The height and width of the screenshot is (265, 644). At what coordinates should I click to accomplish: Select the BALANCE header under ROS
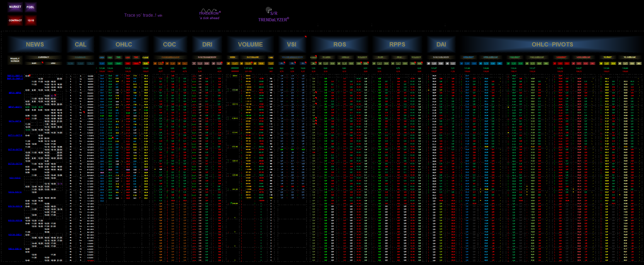coord(362,57)
